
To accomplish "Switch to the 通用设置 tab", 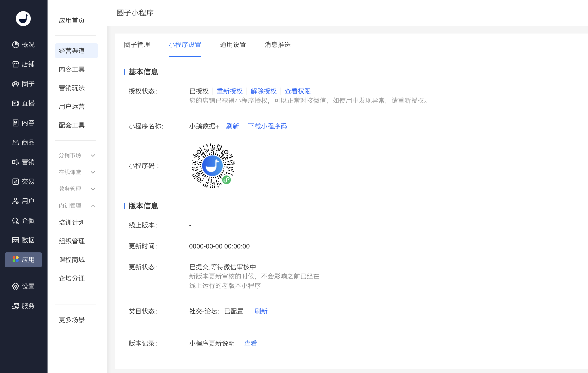I will tap(232, 45).
